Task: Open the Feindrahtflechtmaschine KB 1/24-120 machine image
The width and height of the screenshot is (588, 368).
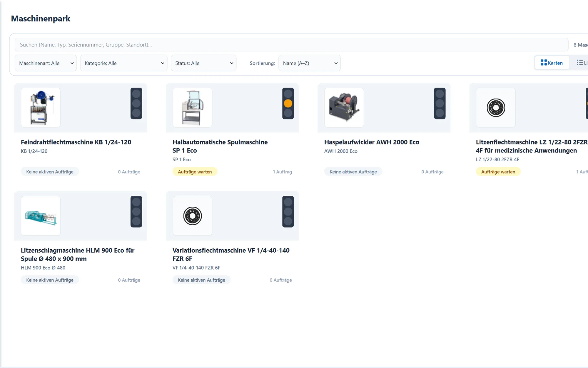Action: (x=41, y=107)
